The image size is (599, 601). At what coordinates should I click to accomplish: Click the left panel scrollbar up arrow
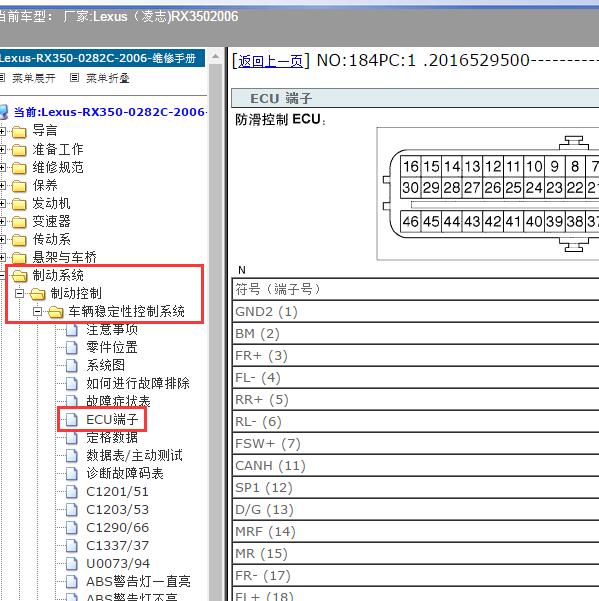(x=216, y=57)
